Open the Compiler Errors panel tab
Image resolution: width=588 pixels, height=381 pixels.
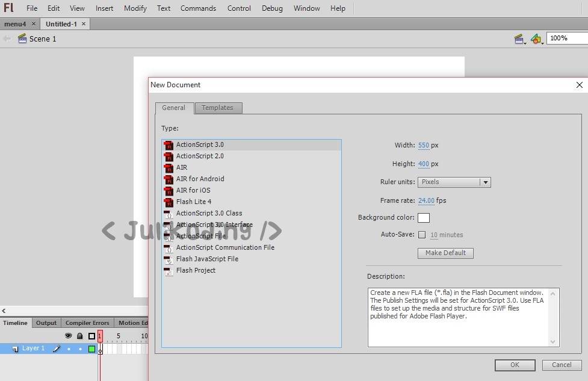click(x=87, y=323)
